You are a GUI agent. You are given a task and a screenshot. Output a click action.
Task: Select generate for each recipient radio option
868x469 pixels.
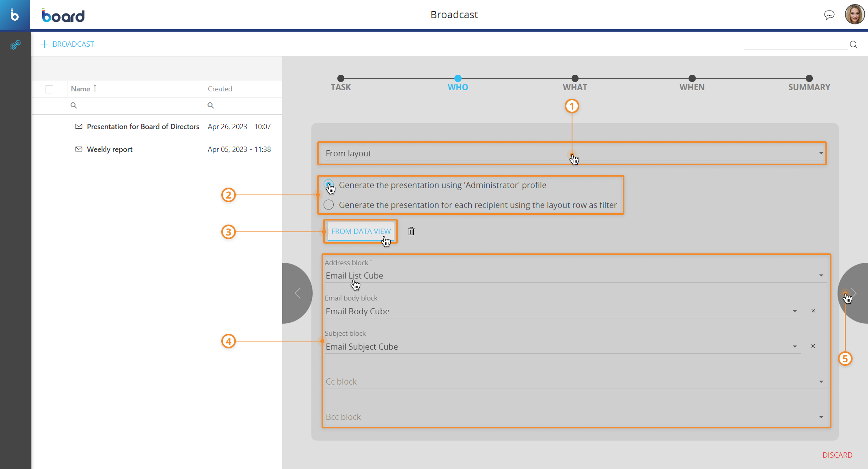[328, 205]
